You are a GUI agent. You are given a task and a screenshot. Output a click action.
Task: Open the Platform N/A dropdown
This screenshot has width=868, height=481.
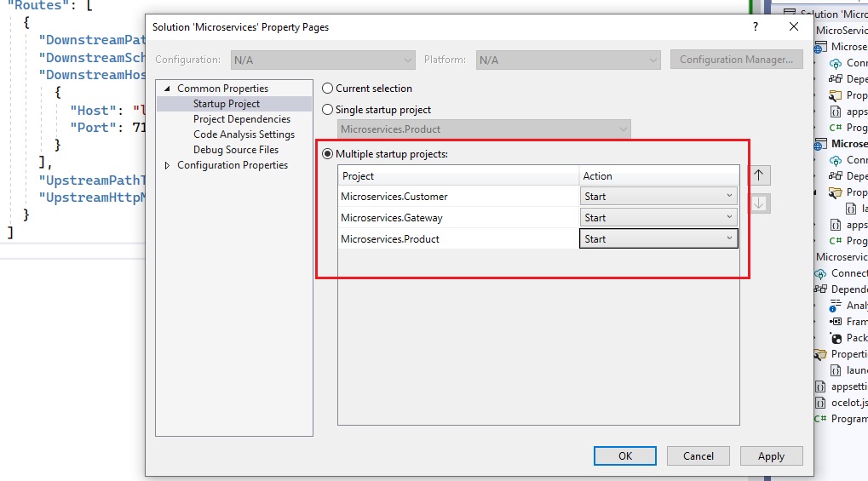568,60
